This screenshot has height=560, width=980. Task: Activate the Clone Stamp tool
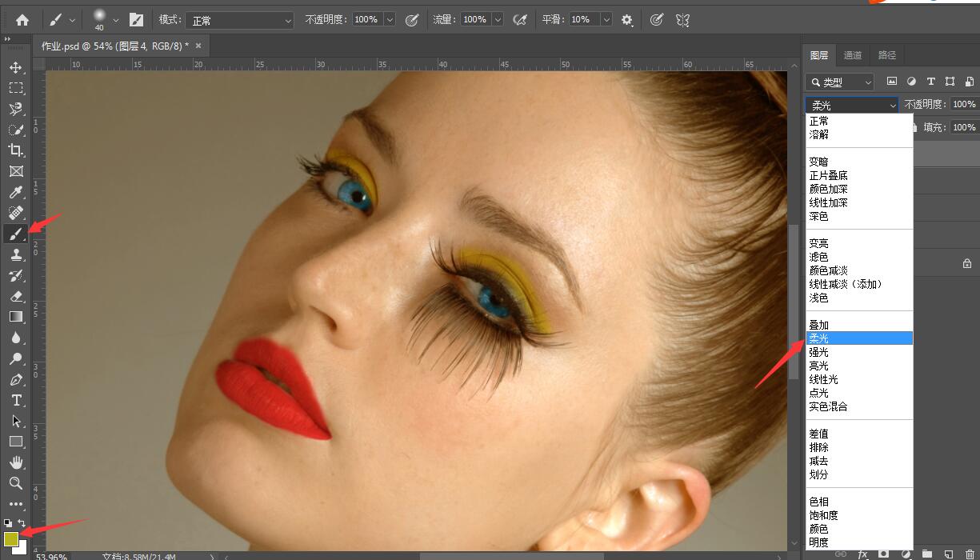pyautogui.click(x=16, y=254)
